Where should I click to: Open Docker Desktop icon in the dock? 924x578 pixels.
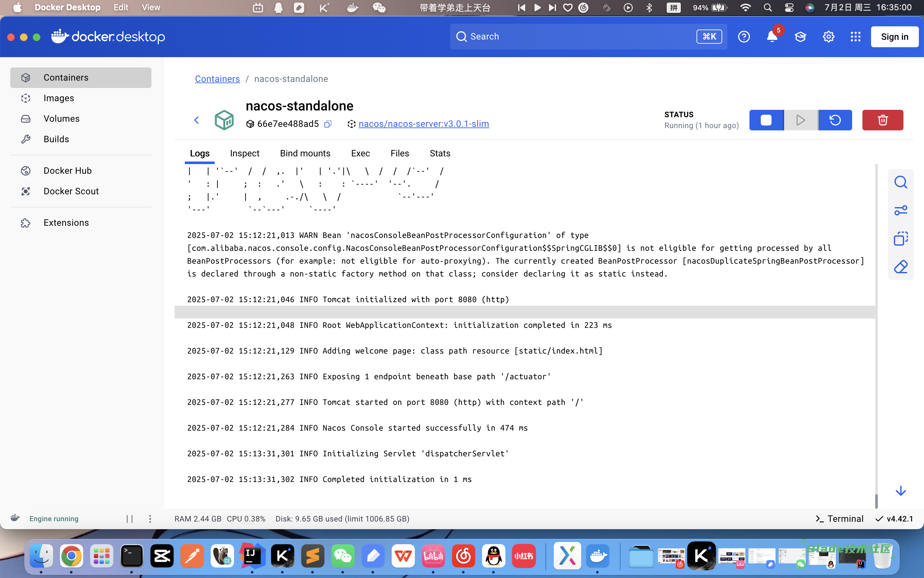click(x=597, y=556)
